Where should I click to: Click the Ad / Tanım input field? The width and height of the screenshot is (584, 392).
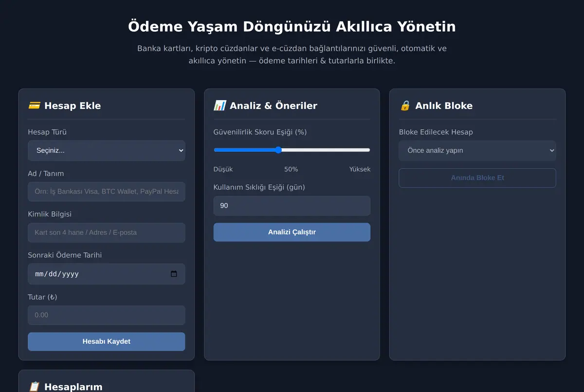[x=106, y=192]
